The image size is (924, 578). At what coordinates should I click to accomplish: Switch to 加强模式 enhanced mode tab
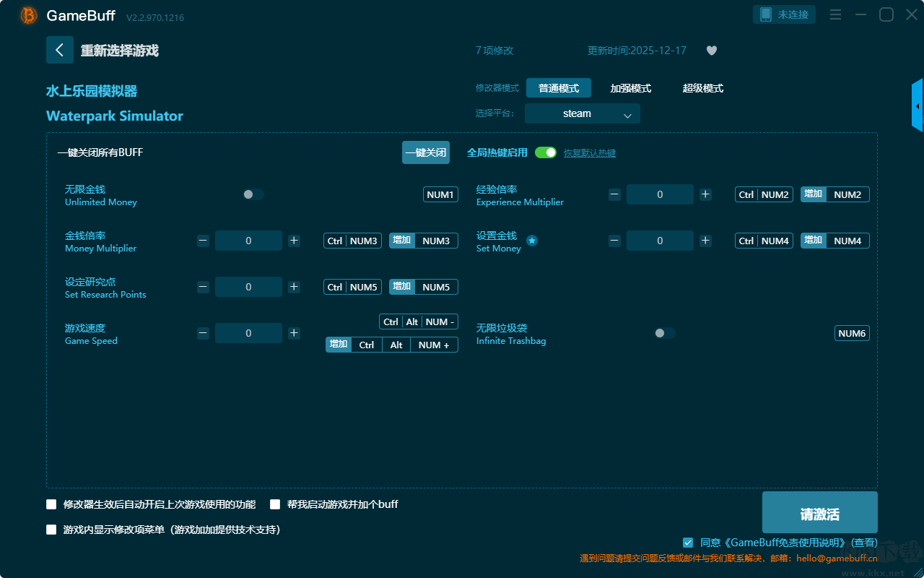(630, 88)
